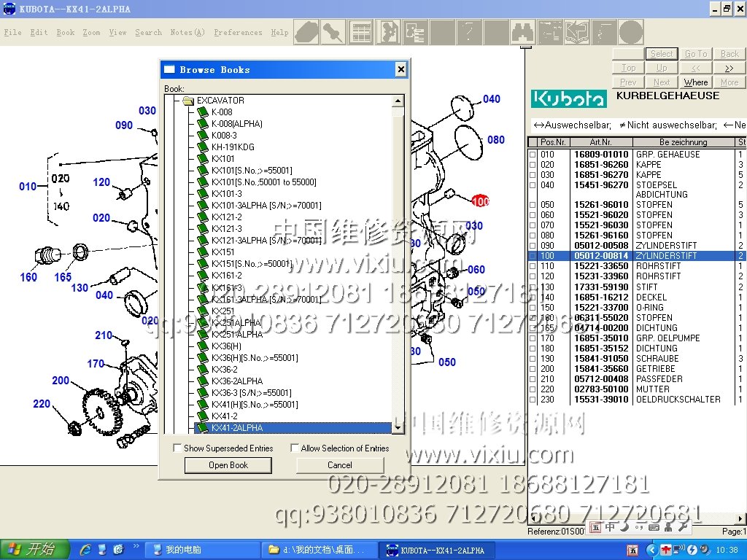Click the pushpin bookmark toolbar icon
This screenshot has height=560, width=747.
coord(333,33)
